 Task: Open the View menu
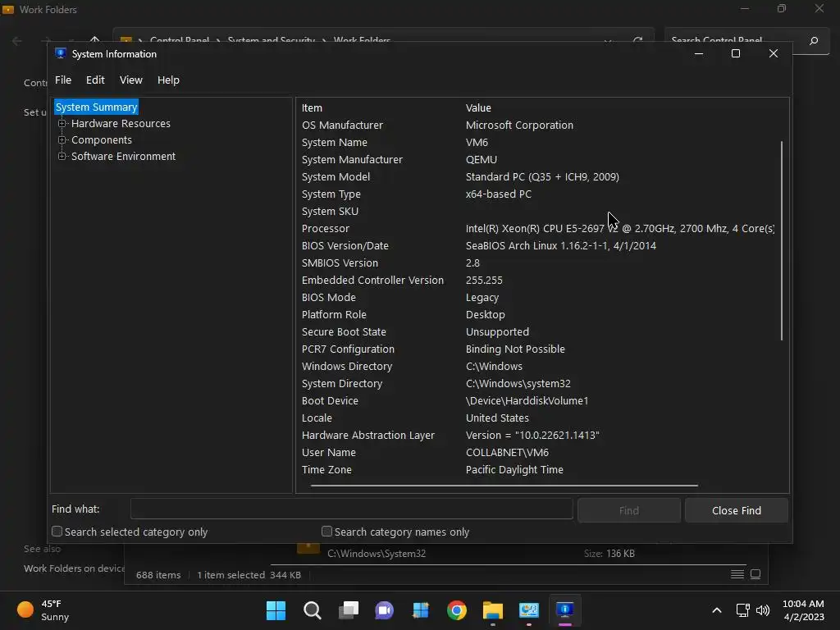(x=130, y=80)
